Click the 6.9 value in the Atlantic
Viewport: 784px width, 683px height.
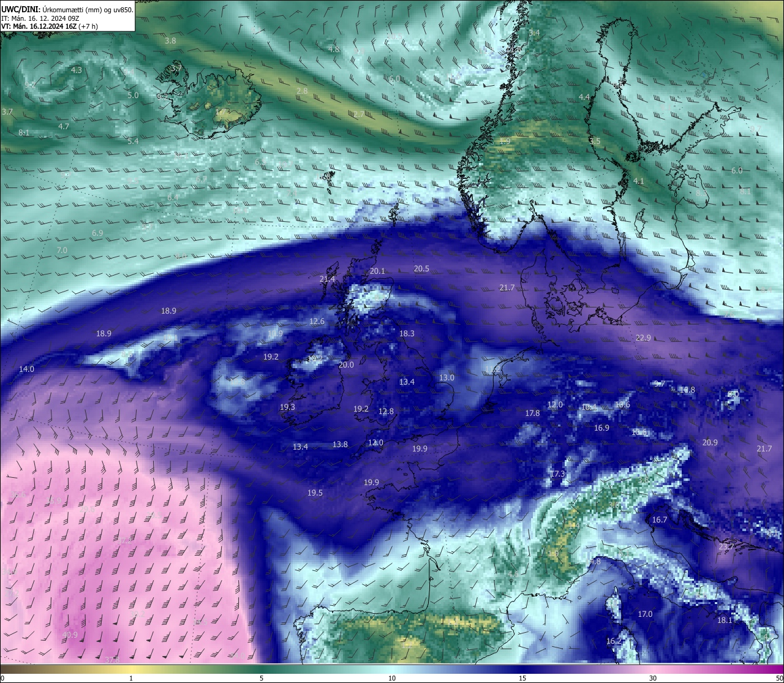click(97, 233)
